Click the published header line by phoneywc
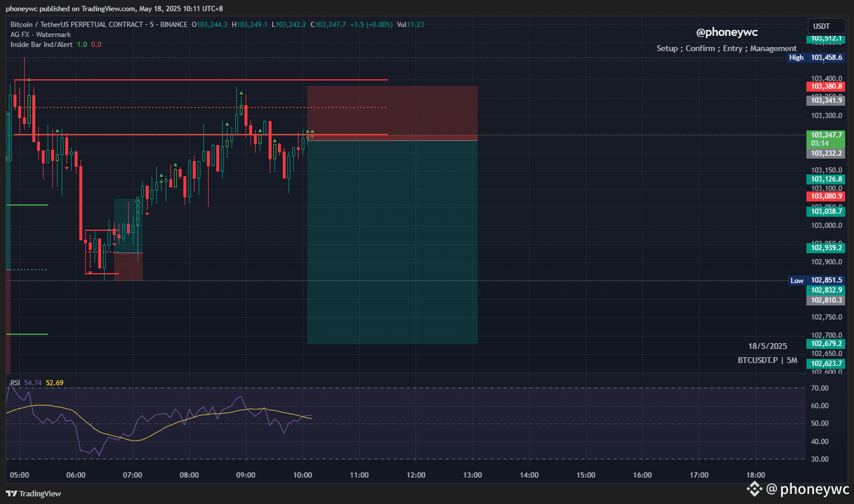 click(x=114, y=9)
